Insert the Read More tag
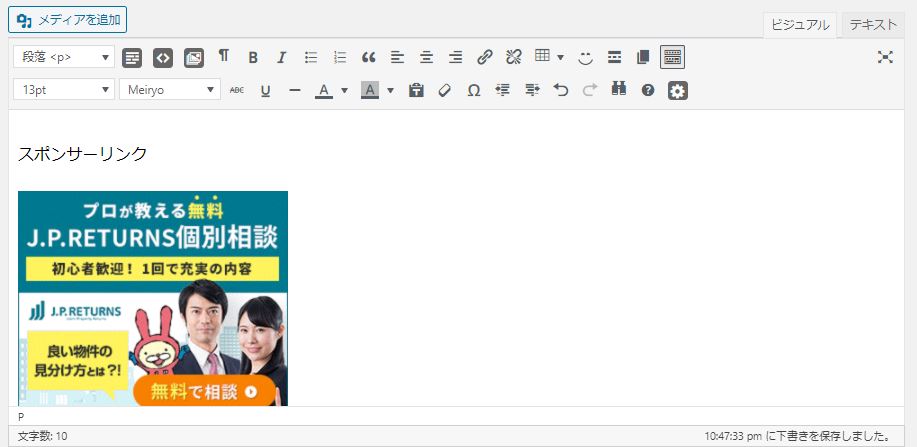 coord(614,57)
